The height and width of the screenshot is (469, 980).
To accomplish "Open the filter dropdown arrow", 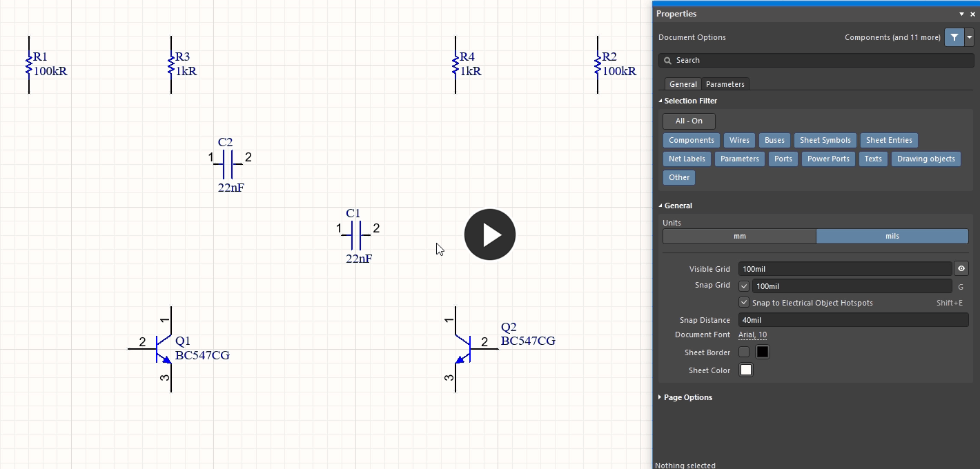I will (x=969, y=37).
